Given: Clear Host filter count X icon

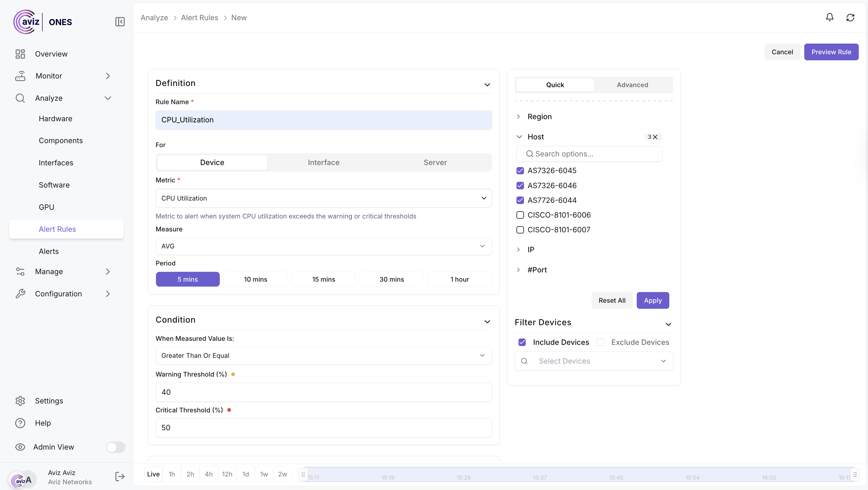Looking at the screenshot, I should [655, 137].
